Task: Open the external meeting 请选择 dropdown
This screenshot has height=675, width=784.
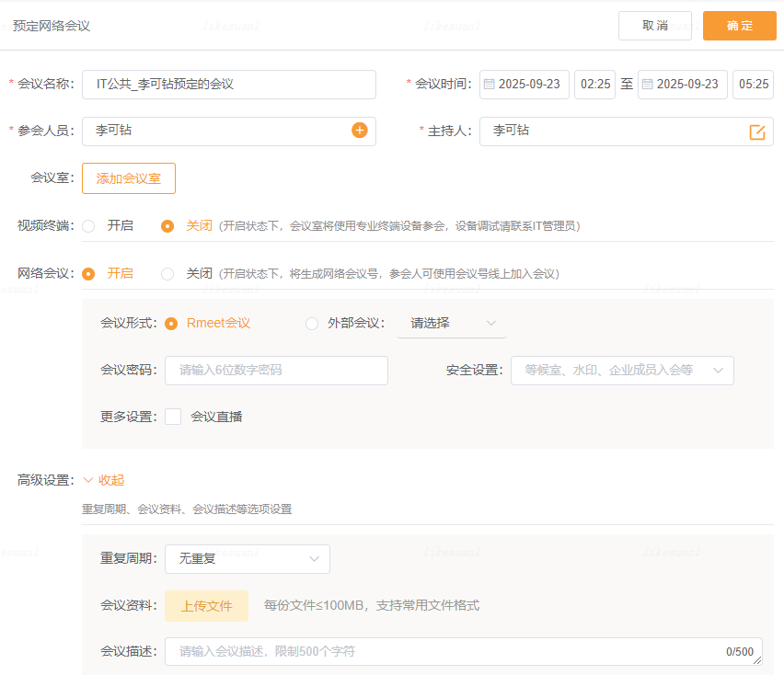Action: coord(451,323)
